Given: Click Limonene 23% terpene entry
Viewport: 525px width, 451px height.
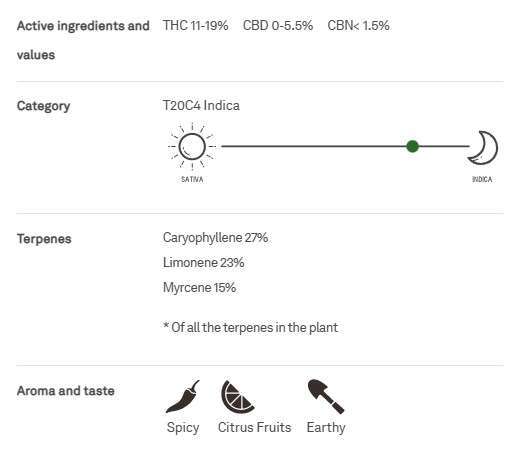Looking at the screenshot, I should click(204, 262).
